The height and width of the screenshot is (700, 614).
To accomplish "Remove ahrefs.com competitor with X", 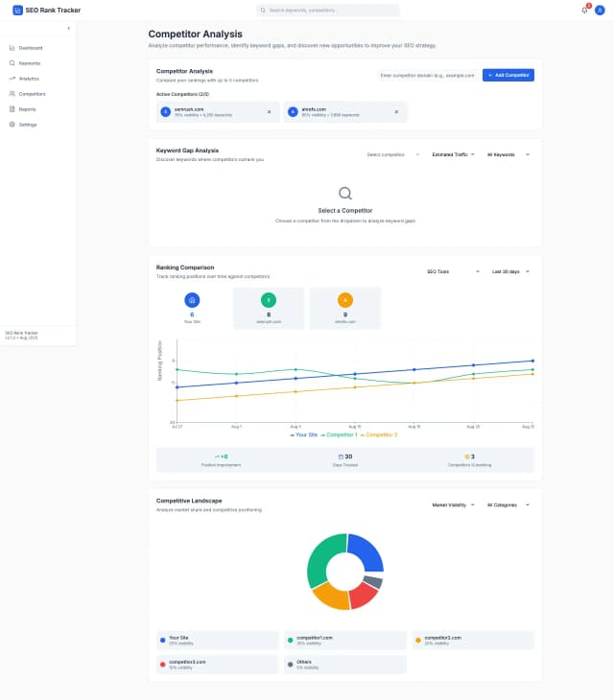I will coord(396,112).
